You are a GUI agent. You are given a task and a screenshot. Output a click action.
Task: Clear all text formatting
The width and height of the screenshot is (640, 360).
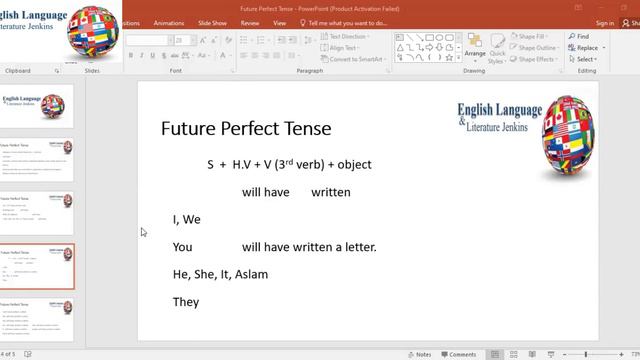coord(228,40)
